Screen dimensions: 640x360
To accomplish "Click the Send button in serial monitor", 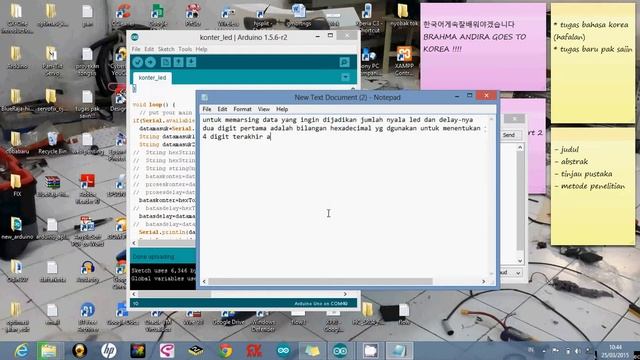I will coord(509,135).
